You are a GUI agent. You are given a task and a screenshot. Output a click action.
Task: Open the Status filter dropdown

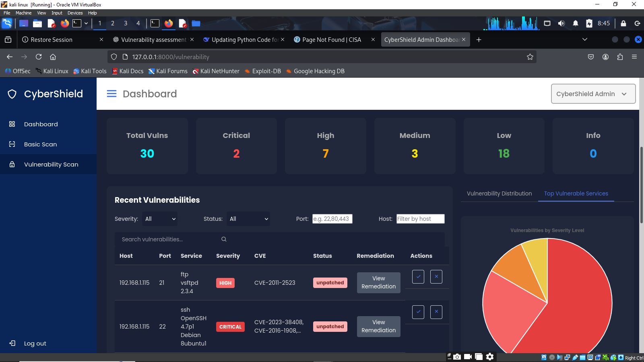[248, 219]
